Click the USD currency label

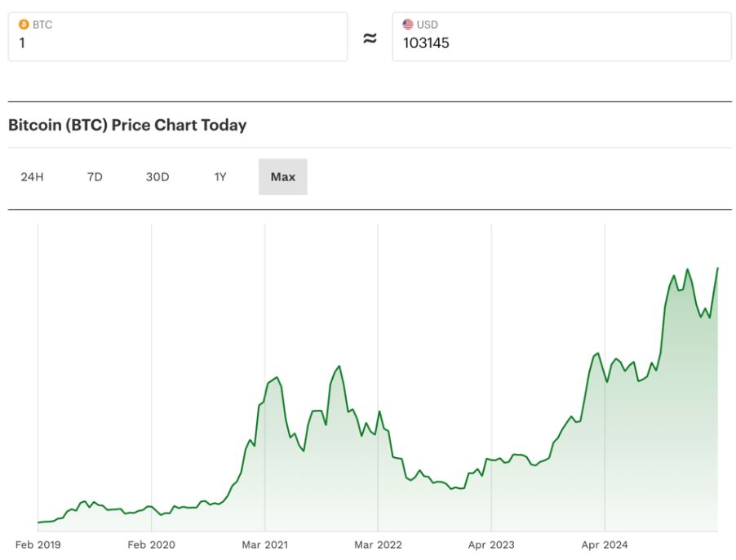[x=427, y=24]
